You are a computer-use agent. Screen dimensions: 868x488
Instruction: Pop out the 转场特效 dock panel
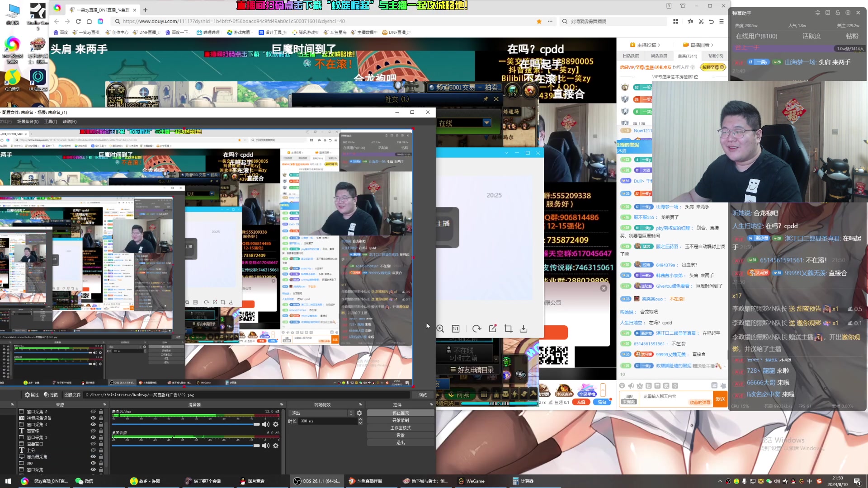click(360, 405)
